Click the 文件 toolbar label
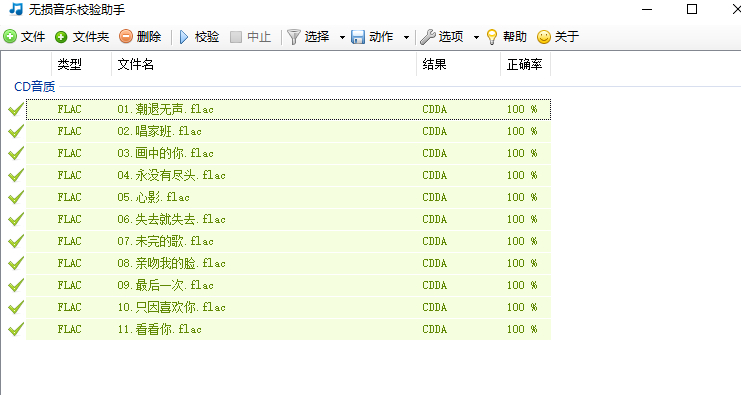 coord(33,37)
